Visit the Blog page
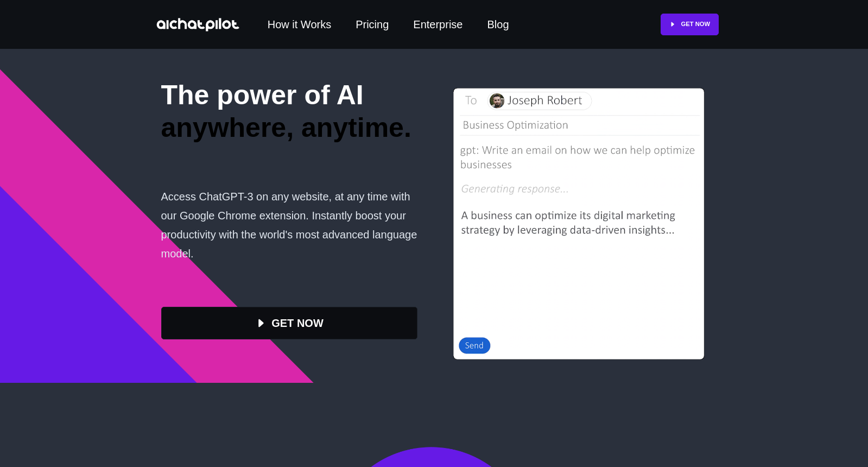Screen dimensions: 868x467 point(498,24)
